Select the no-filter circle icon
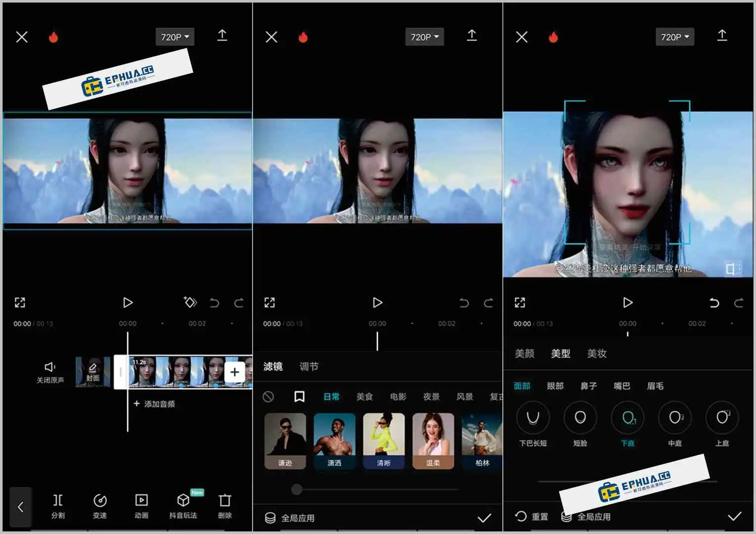756x534 pixels. (268, 397)
